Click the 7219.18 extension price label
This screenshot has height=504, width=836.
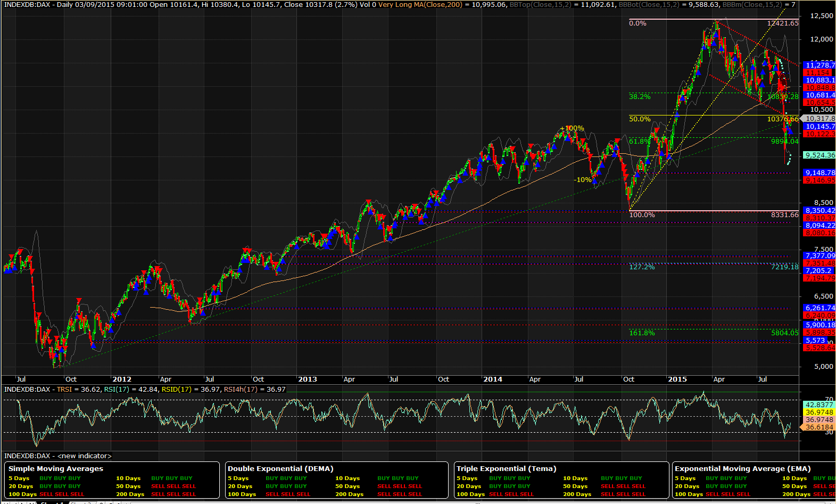785,267
